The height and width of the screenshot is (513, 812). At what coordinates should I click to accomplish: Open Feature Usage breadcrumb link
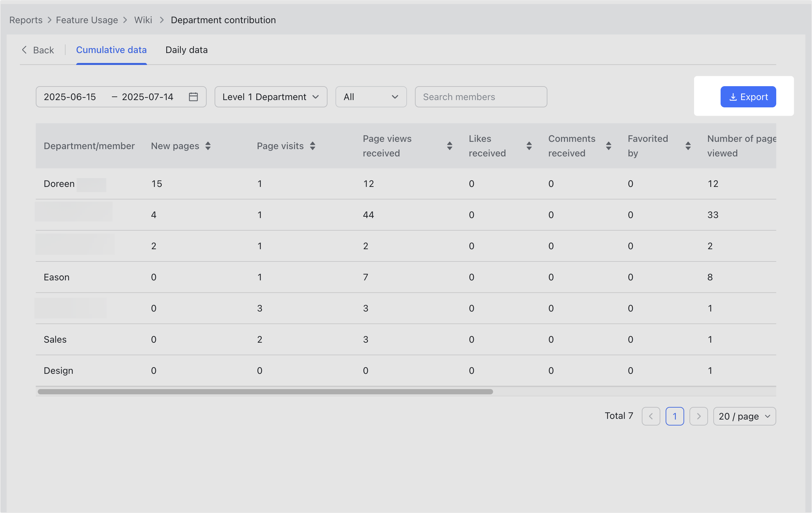click(87, 20)
